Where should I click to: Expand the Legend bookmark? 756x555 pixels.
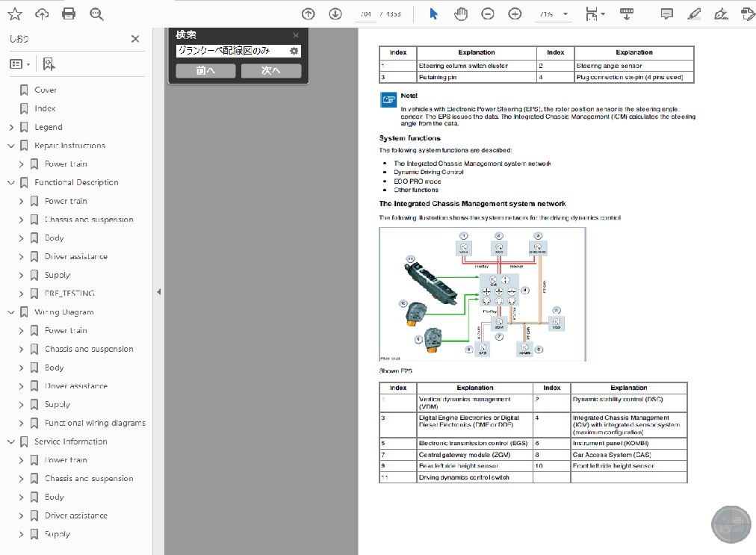click(x=11, y=127)
